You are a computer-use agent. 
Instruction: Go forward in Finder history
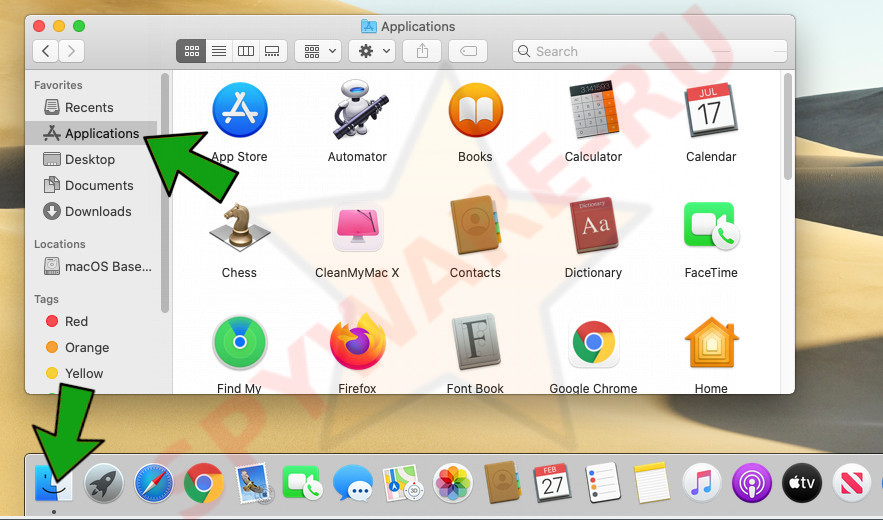(x=72, y=51)
